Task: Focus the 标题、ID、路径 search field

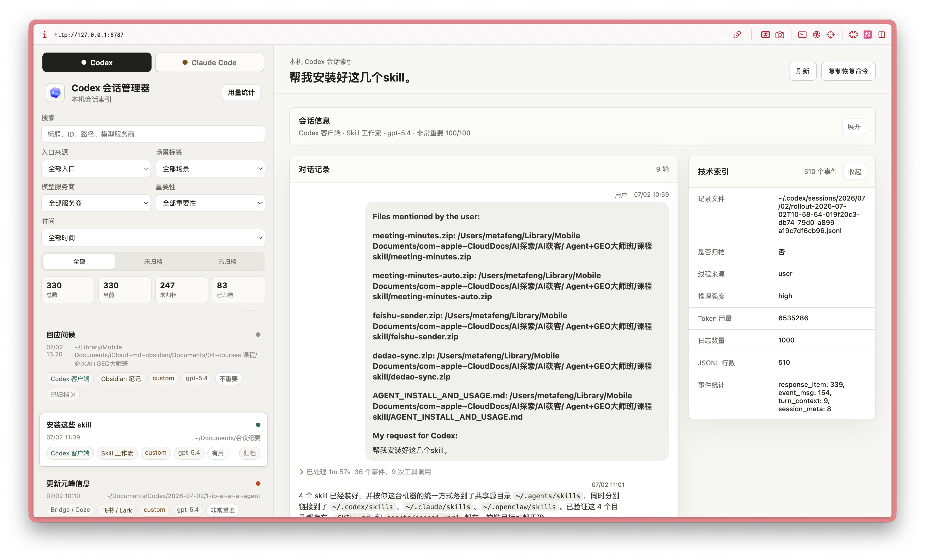Action: click(x=153, y=134)
